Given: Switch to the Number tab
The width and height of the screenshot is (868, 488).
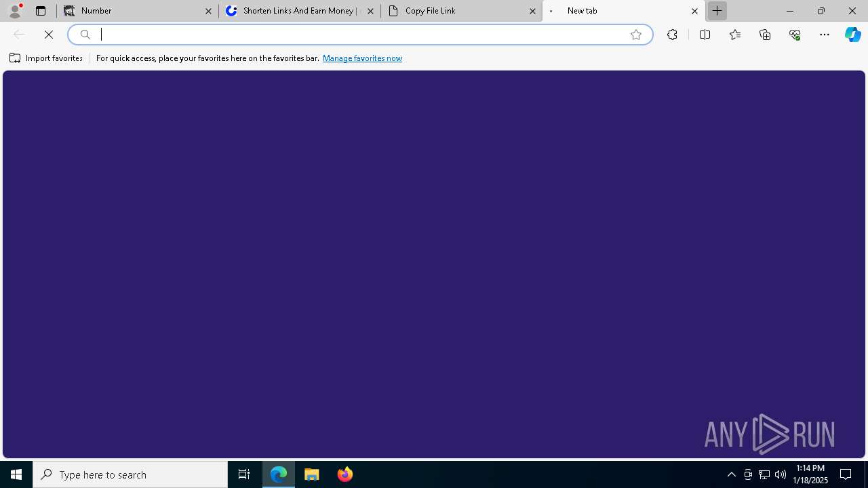Looking at the screenshot, I should [x=138, y=11].
